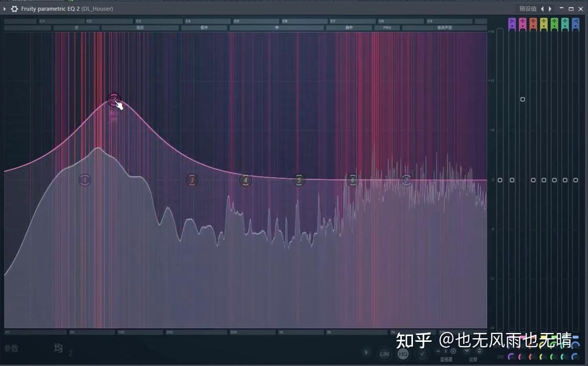Select the red band 3 filter type icon
This screenshot has height=366, width=588.
coord(533,24)
